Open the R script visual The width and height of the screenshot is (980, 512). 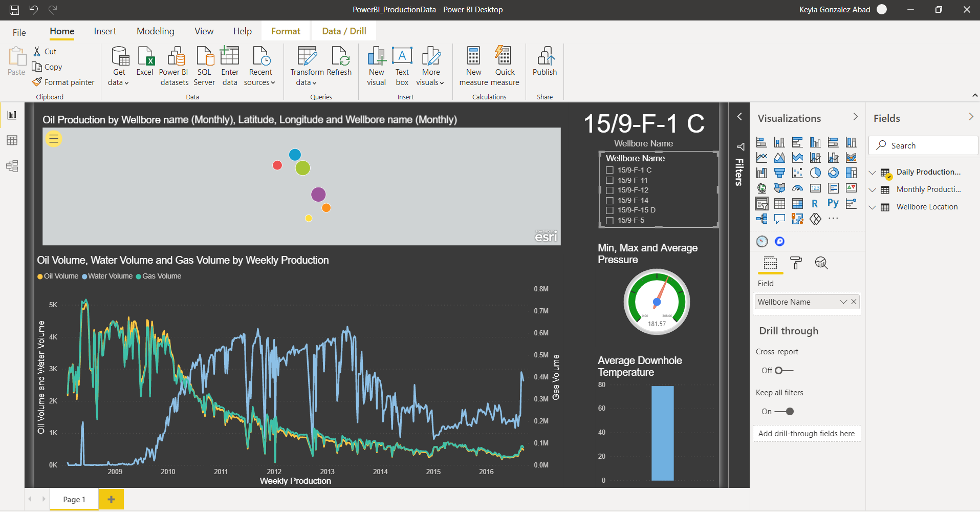815,203
